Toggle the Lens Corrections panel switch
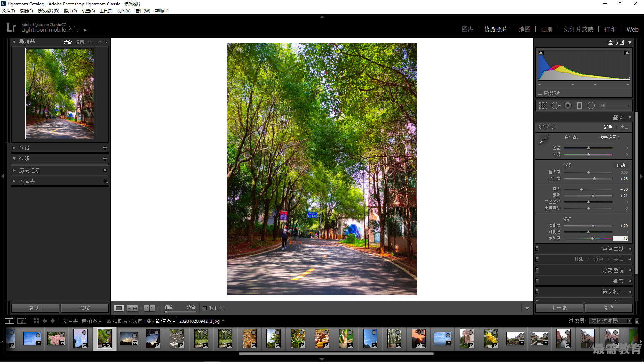This screenshot has width=644, height=362. pos(537,292)
